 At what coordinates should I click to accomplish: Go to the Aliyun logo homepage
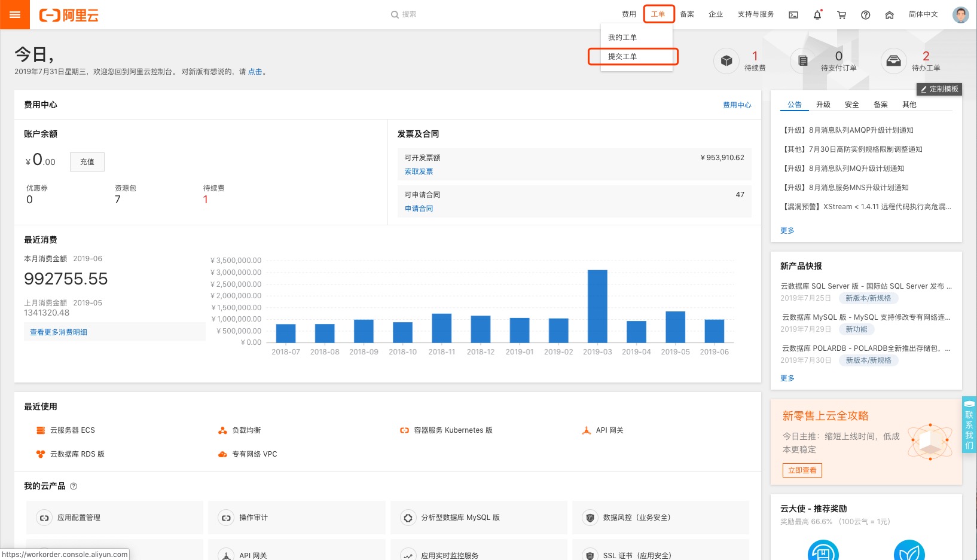pos(69,15)
